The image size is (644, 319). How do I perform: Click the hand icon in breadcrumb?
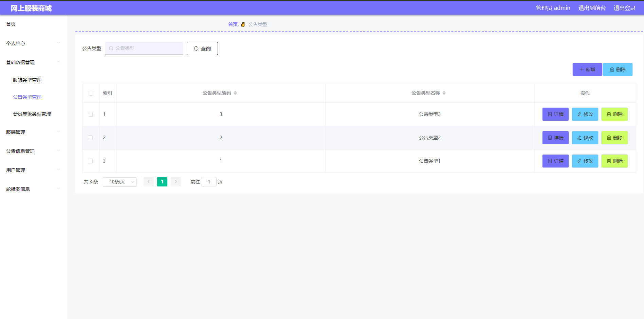[243, 24]
